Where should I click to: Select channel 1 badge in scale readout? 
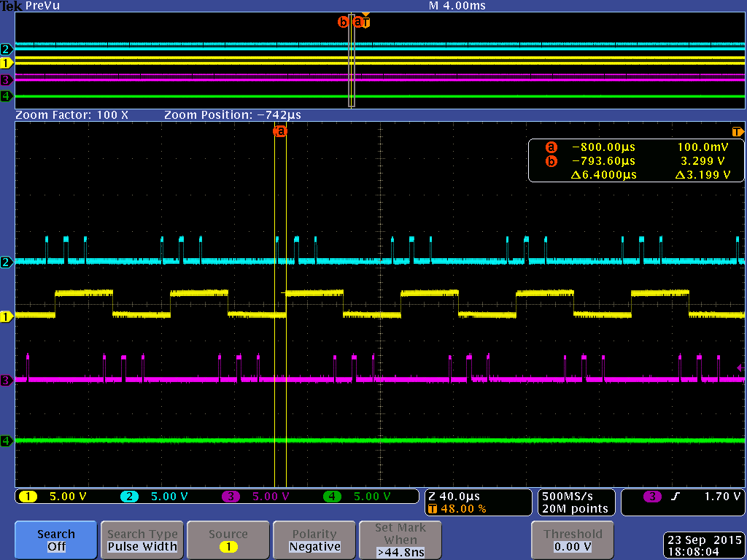(28, 497)
